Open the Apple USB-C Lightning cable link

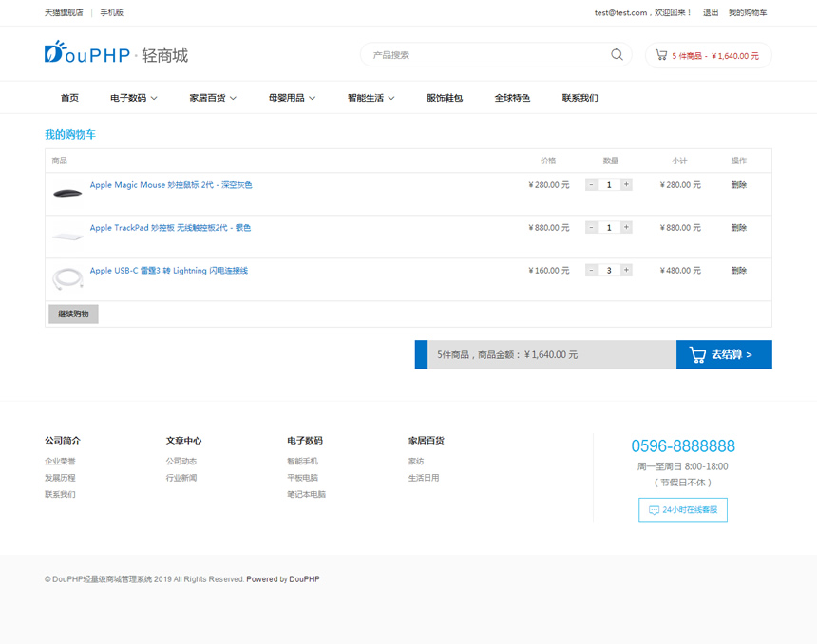[169, 271]
